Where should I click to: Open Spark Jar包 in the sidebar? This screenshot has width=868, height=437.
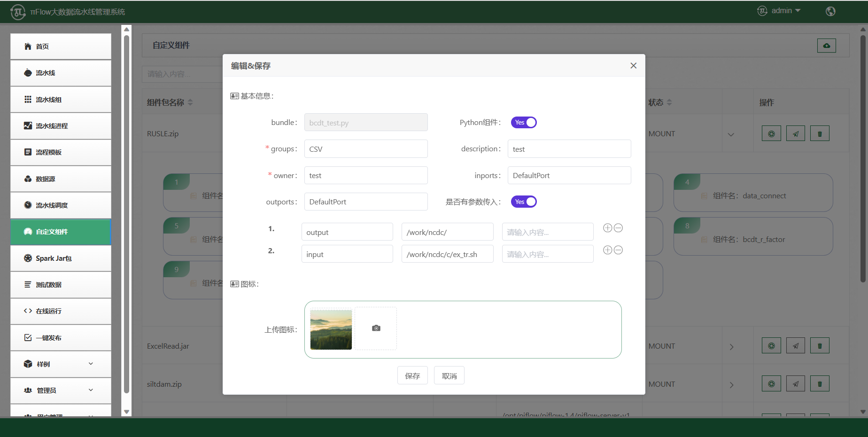pos(61,258)
